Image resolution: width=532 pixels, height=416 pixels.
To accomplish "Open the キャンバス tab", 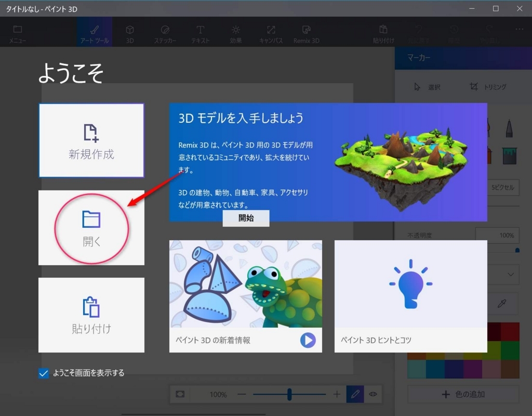I will [x=271, y=34].
